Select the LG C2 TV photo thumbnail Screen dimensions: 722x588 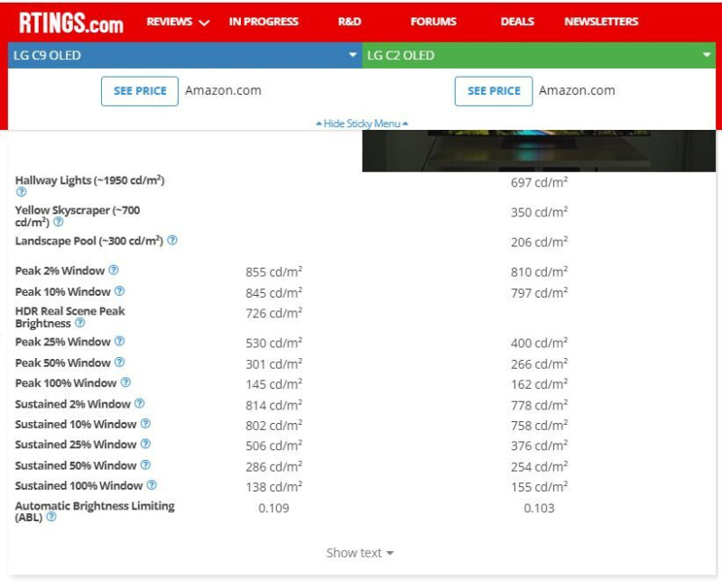click(539, 151)
